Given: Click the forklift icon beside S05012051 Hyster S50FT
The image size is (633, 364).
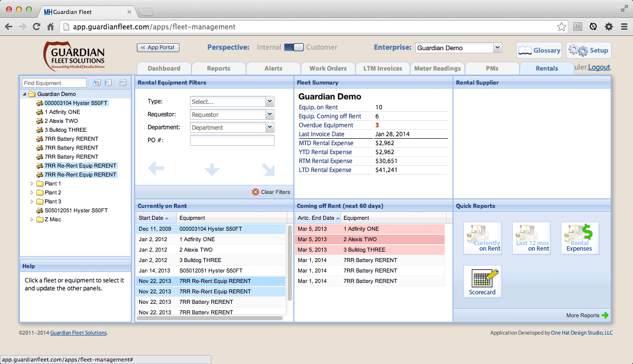Looking at the screenshot, I should click(40, 210).
